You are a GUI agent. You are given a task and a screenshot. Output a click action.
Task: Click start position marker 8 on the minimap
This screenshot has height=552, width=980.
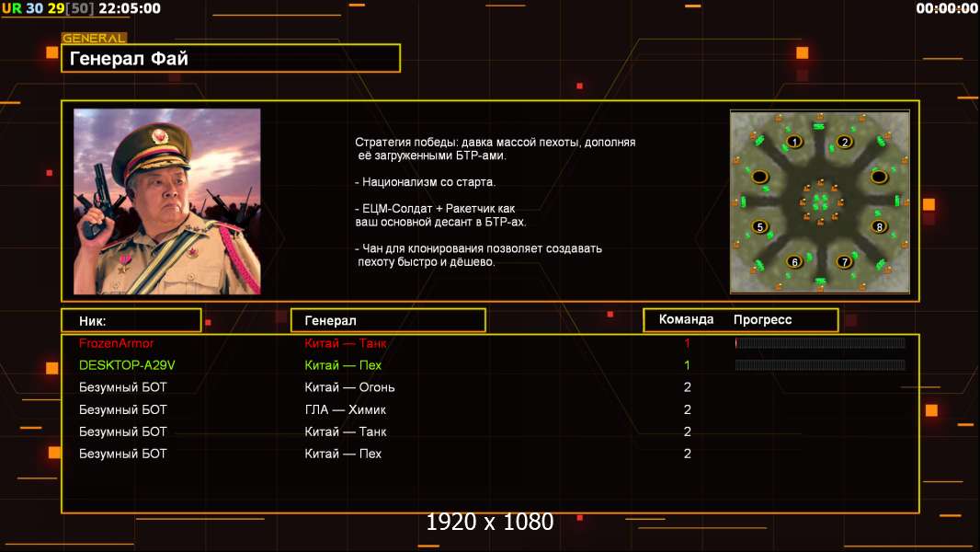coord(880,227)
